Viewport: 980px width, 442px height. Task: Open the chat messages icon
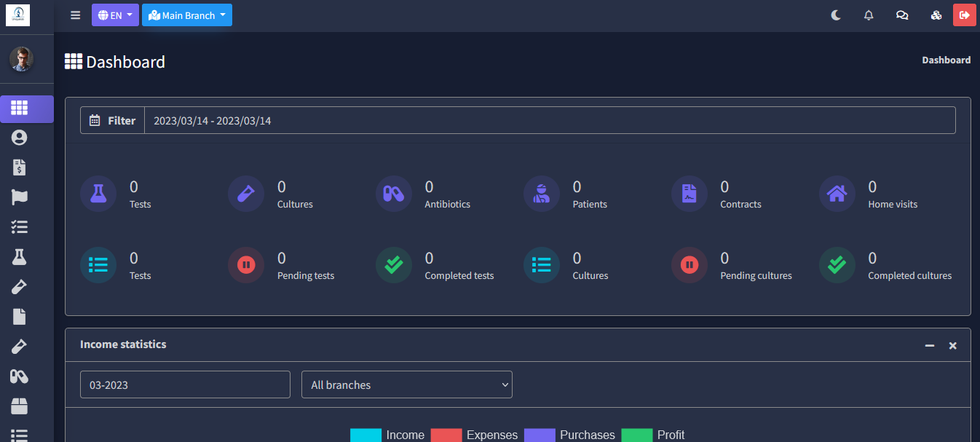(902, 15)
